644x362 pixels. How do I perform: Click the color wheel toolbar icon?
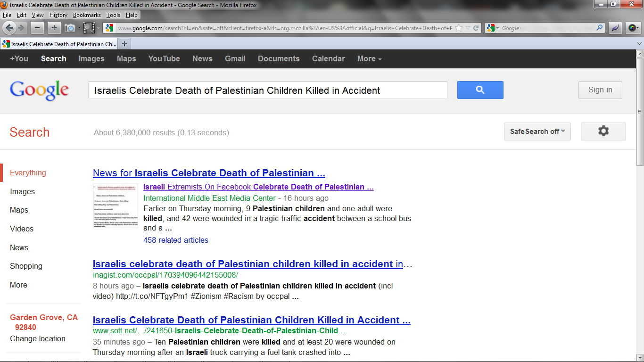[633, 28]
